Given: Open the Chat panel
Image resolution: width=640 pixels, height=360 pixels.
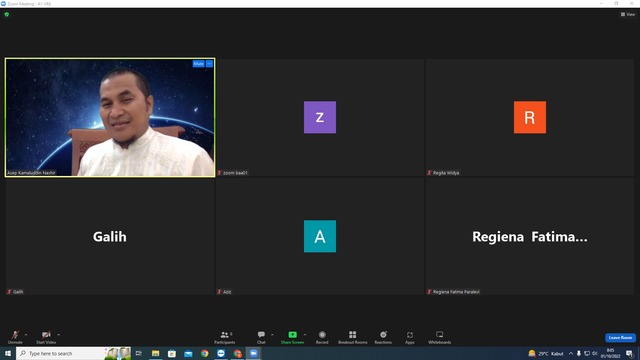Looking at the screenshot, I should click(x=261, y=337).
